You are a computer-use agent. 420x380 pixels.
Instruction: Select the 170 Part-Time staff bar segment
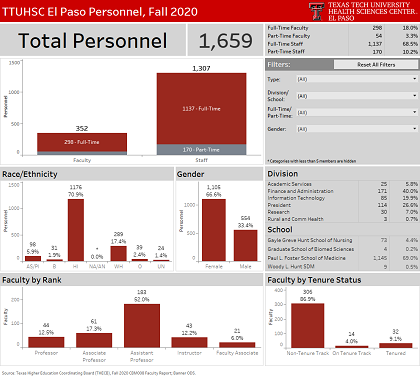[x=201, y=150]
